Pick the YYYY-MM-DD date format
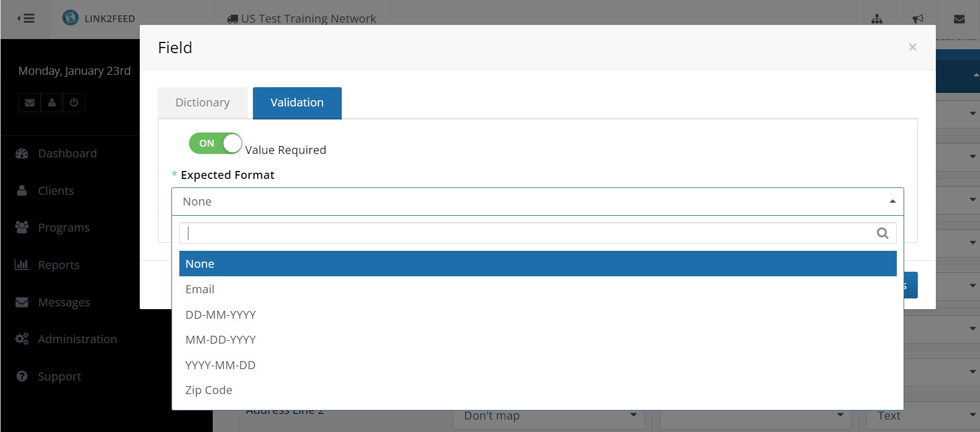Viewport: 980px width, 432px height. tap(220, 365)
